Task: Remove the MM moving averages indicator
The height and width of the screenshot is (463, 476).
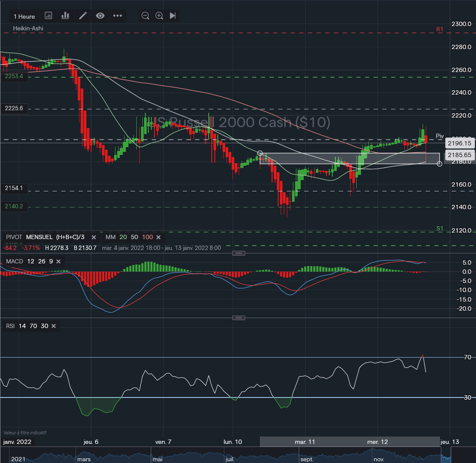Action: (158, 237)
